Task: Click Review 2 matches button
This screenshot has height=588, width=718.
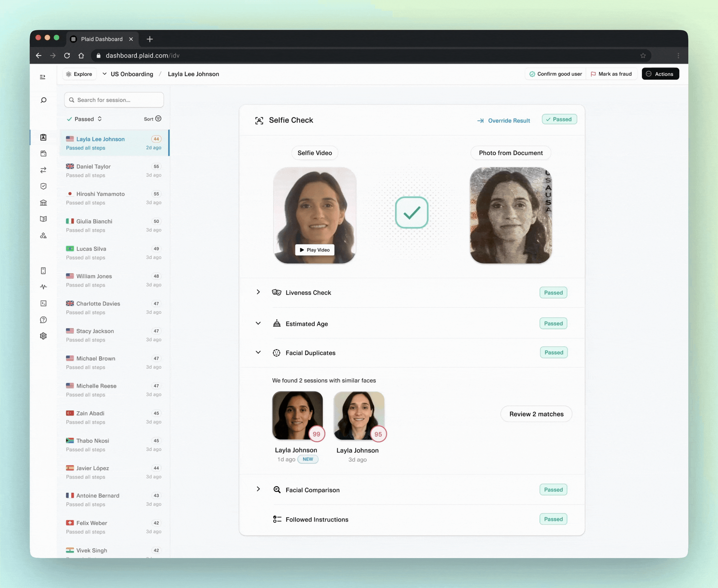Action: pos(536,414)
